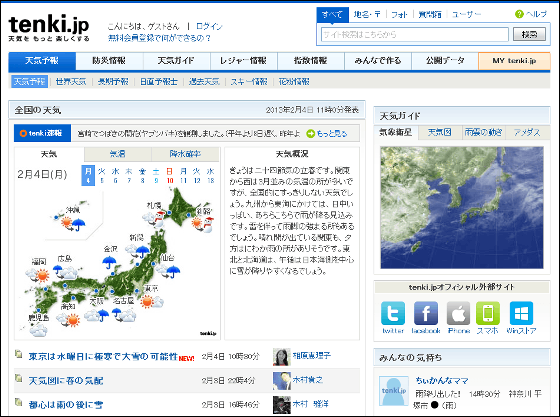This screenshot has height=417, width=560.
Task: Click the Kagoshima (鹿児島) cloud icon
Action: (x=38, y=330)
